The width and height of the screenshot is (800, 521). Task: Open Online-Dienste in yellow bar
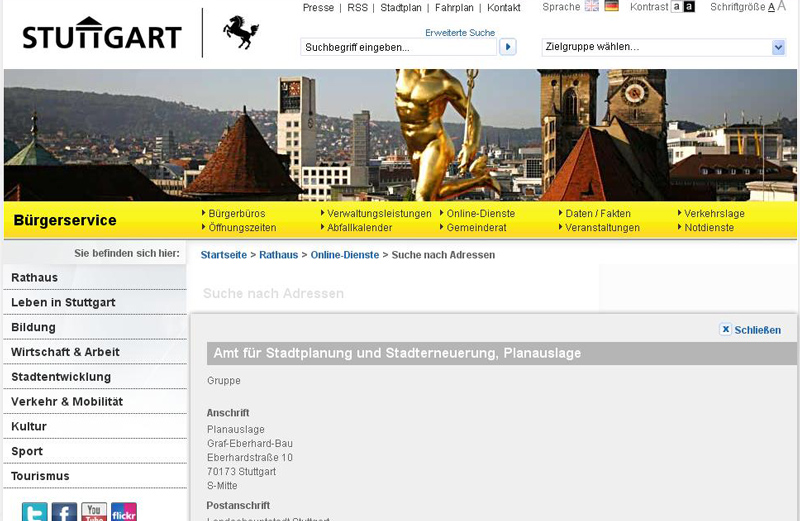[481, 213]
